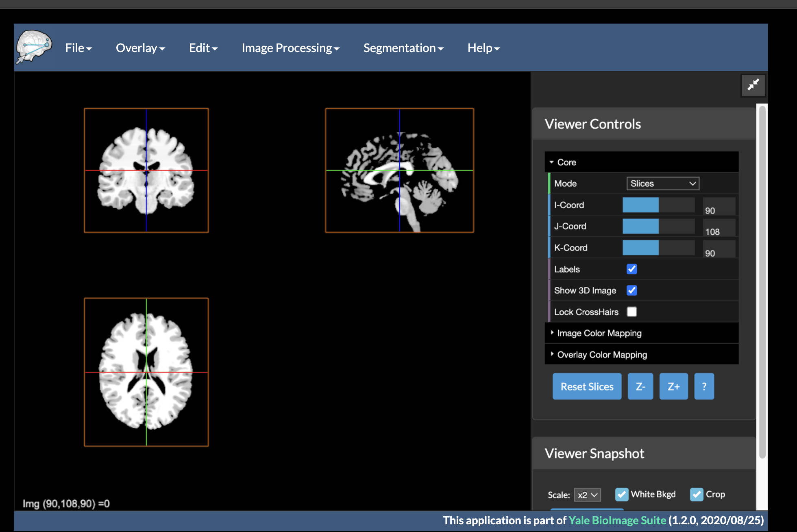Open the Image Processing menu
The height and width of the screenshot is (532, 797).
tap(290, 48)
